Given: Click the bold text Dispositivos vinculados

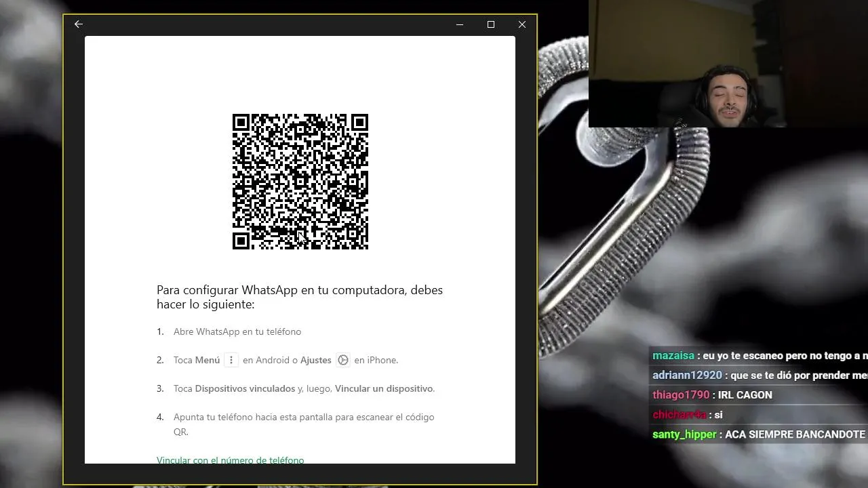Looking at the screenshot, I should click(245, 388).
